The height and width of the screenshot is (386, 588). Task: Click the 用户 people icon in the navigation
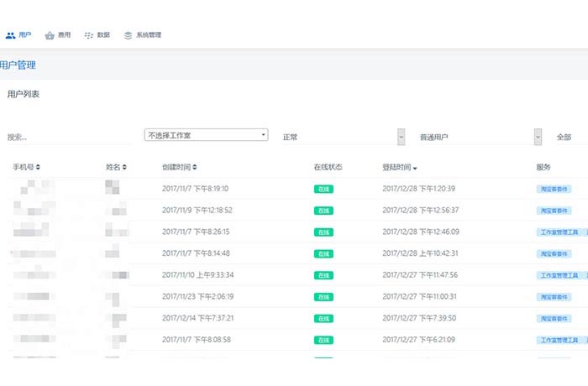pos(10,35)
